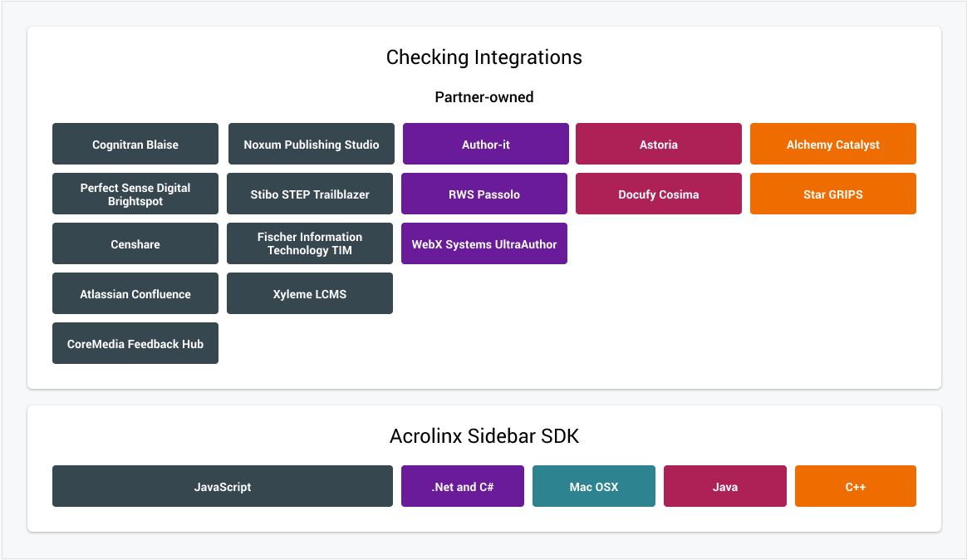Click the Star GRIPS tile

[833, 194]
